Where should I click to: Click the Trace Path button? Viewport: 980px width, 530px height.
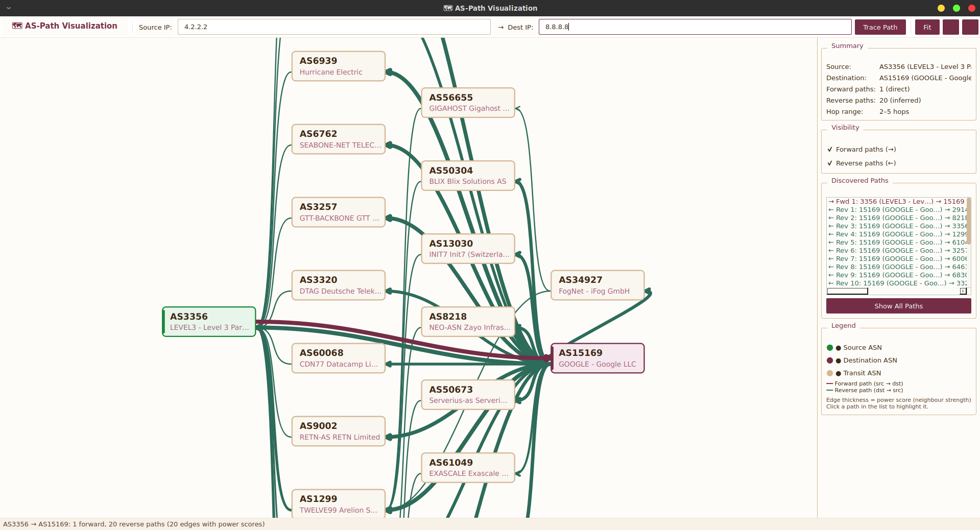point(880,27)
